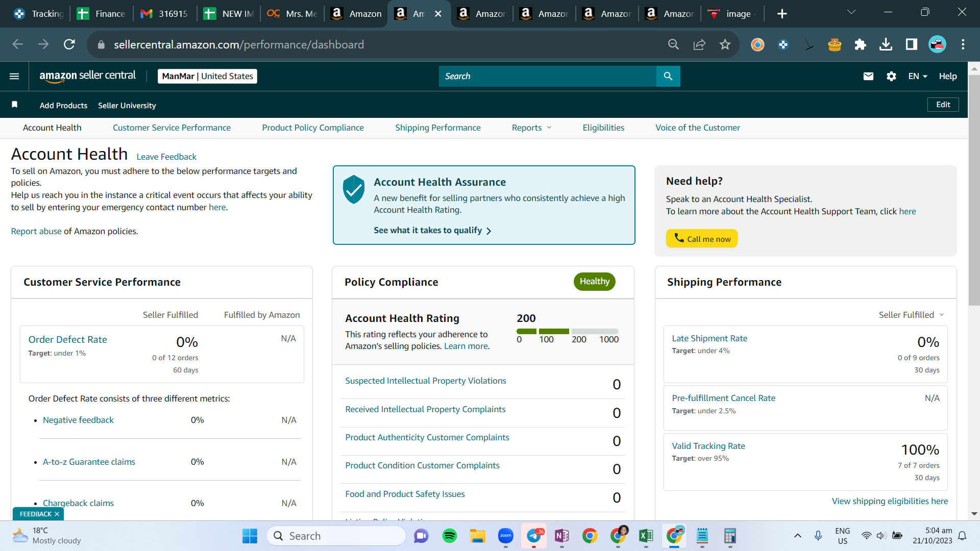
Task: Open a new browser tab
Action: pos(782,14)
